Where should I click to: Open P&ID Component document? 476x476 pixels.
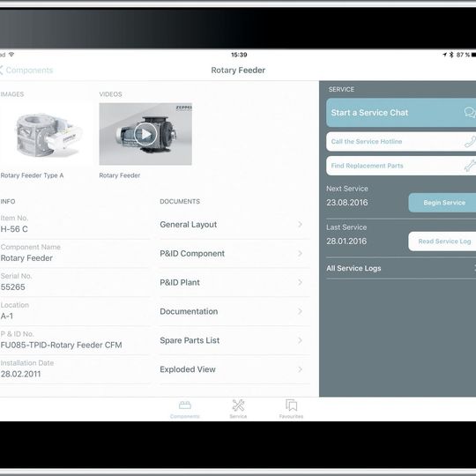click(x=234, y=254)
